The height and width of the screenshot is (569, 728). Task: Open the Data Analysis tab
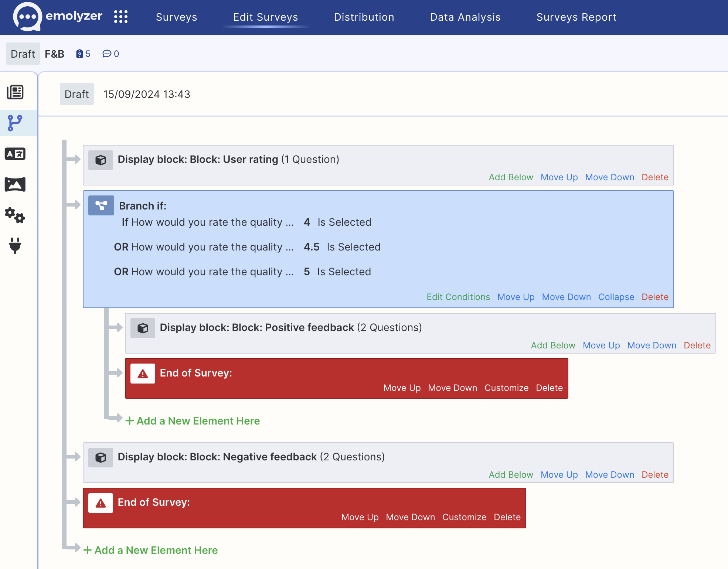(465, 17)
